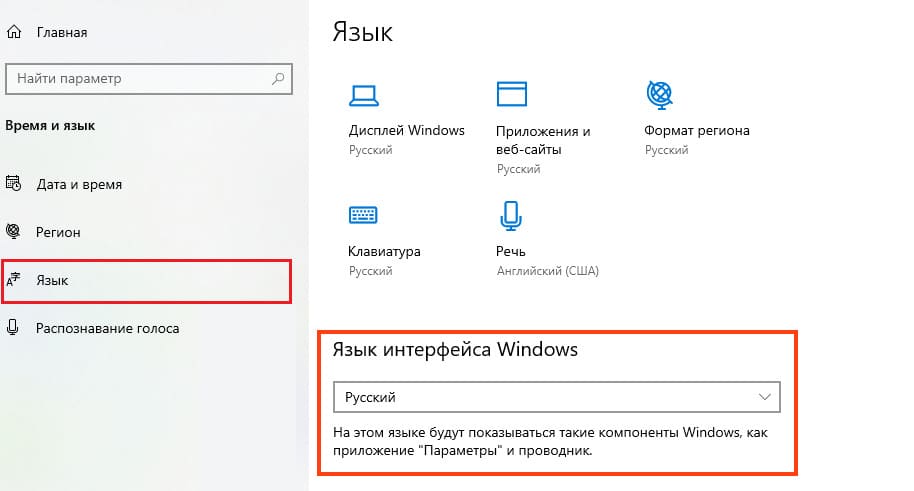
Task: Click the Дата и время calendar icon
Action: tap(13, 184)
